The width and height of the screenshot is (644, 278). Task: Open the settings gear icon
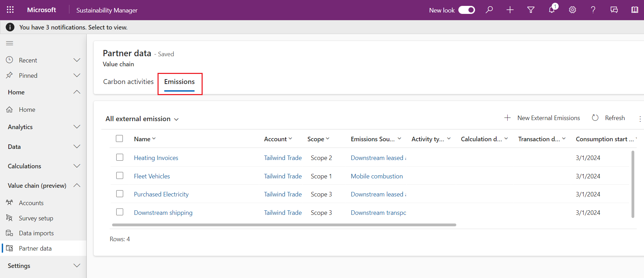tap(573, 10)
